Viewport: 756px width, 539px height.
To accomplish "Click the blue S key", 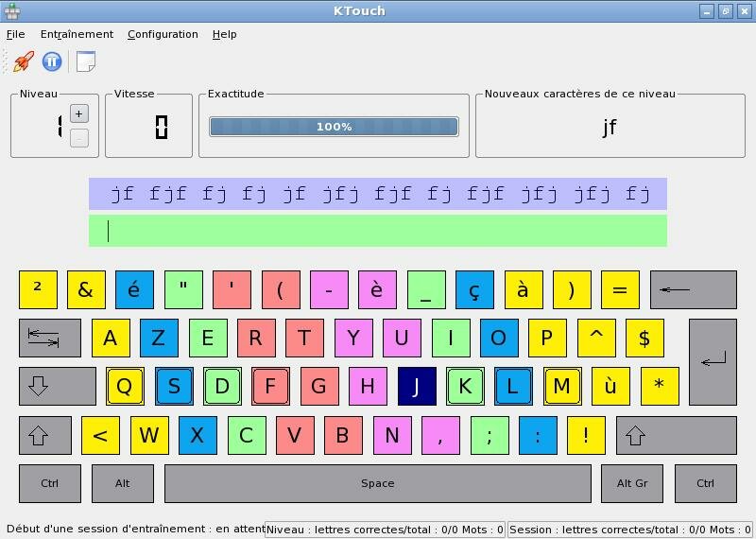I will tap(174, 386).
